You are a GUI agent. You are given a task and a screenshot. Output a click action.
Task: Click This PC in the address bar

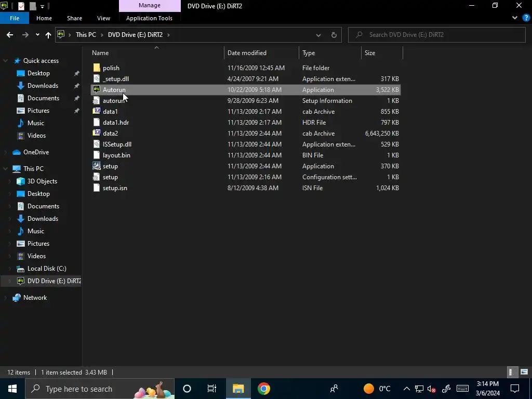86,35
